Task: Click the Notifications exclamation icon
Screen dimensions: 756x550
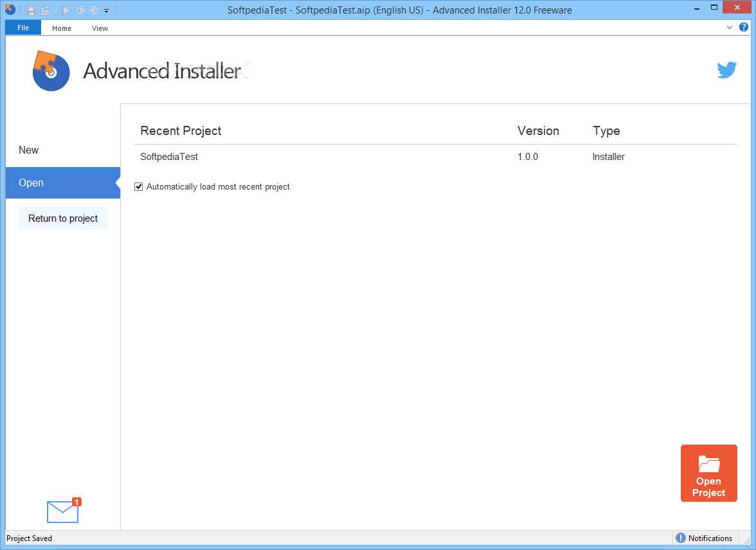Action: pos(680,538)
